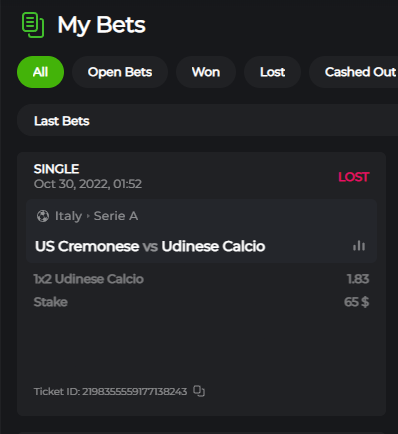Click the Serie A breadcrumb link
398x434 pixels.
tap(116, 216)
